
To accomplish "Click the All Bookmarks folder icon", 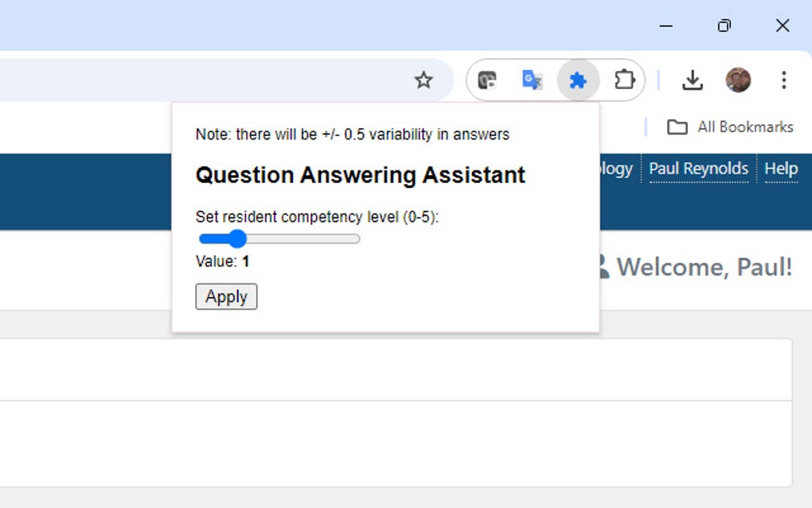I will click(677, 127).
